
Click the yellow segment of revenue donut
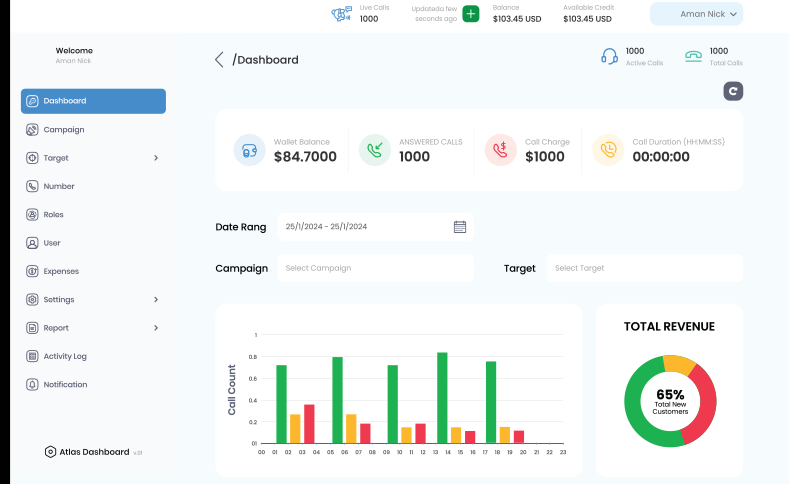point(679,364)
